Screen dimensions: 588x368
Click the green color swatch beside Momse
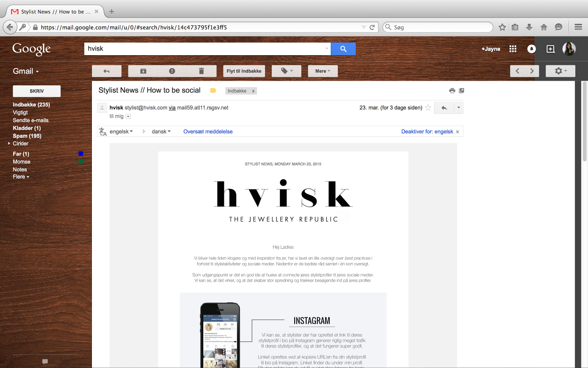click(81, 162)
